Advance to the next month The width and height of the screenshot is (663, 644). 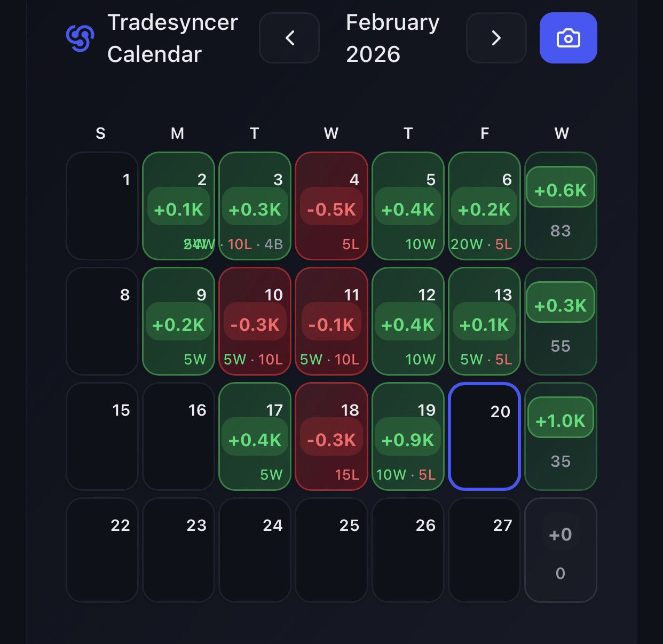click(x=496, y=38)
